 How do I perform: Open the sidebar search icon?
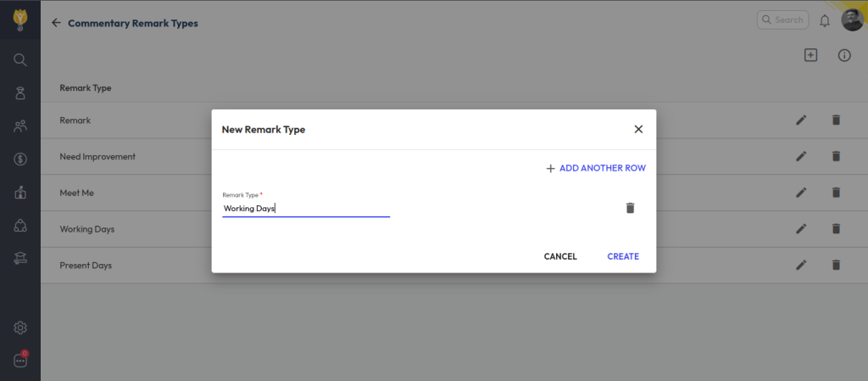(20, 59)
